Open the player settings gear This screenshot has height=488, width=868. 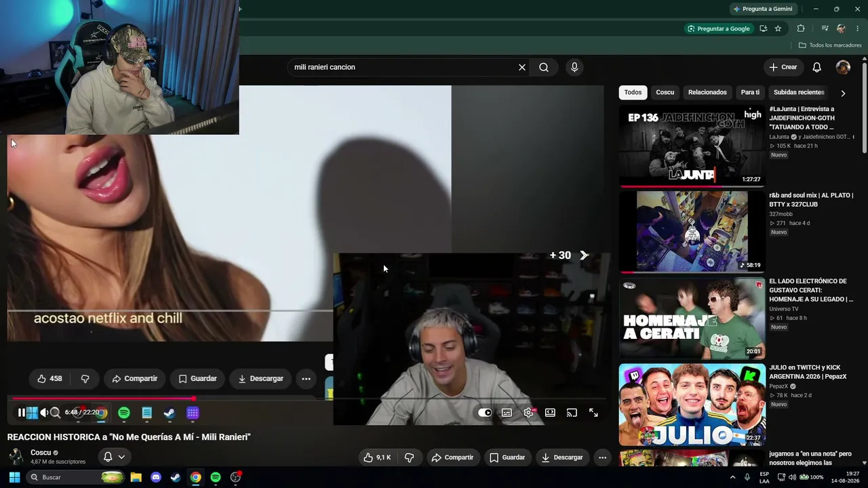coord(528,413)
